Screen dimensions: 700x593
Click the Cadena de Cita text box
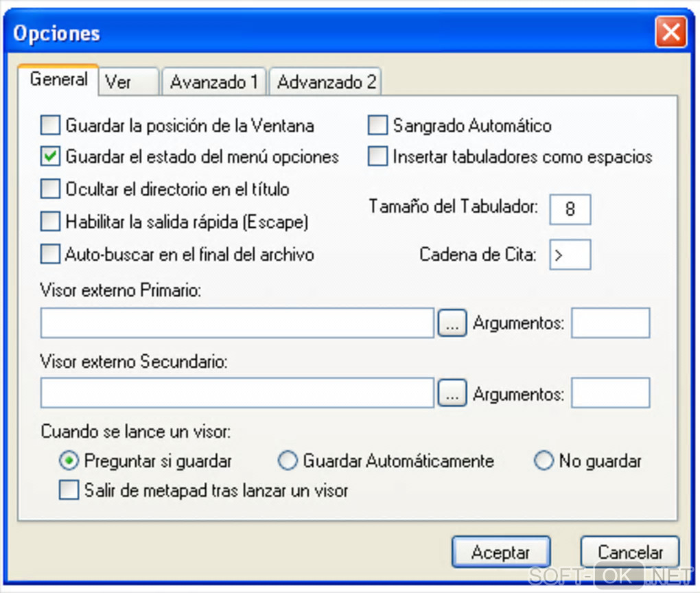[x=570, y=255]
